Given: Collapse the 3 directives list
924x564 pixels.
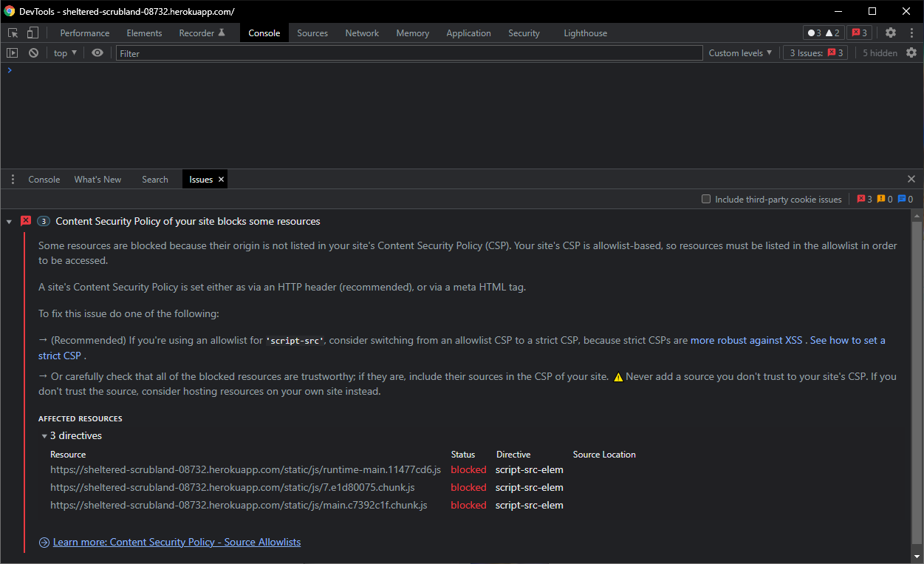Looking at the screenshot, I should [44, 436].
